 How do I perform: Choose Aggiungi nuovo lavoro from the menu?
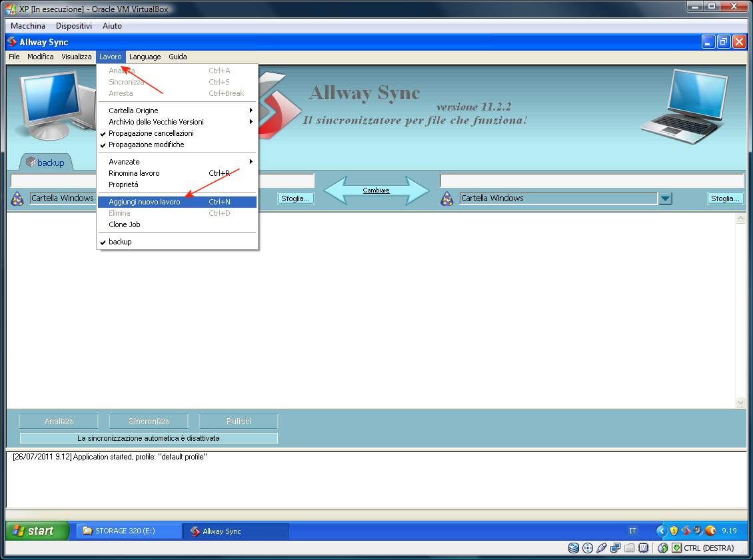pyautogui.click(x=177, y=202)
